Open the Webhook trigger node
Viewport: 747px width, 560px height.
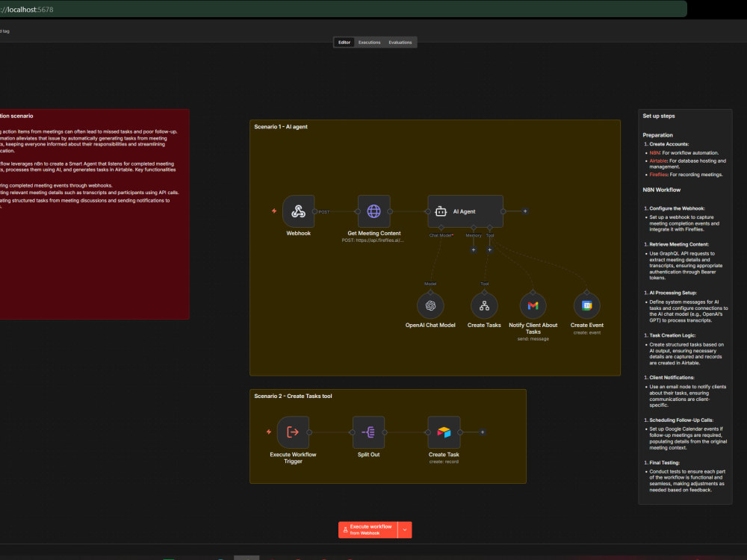pos(298,211)
